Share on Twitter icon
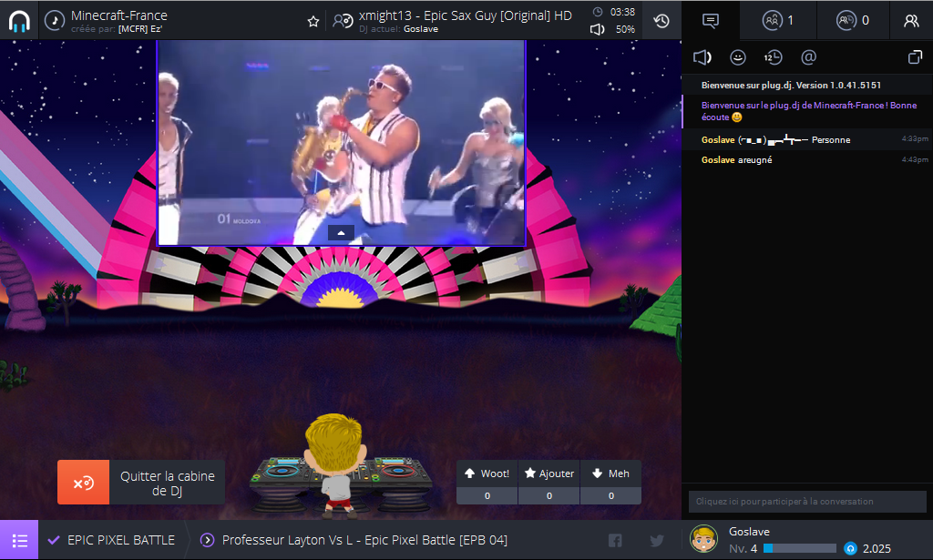 point(657,540)
